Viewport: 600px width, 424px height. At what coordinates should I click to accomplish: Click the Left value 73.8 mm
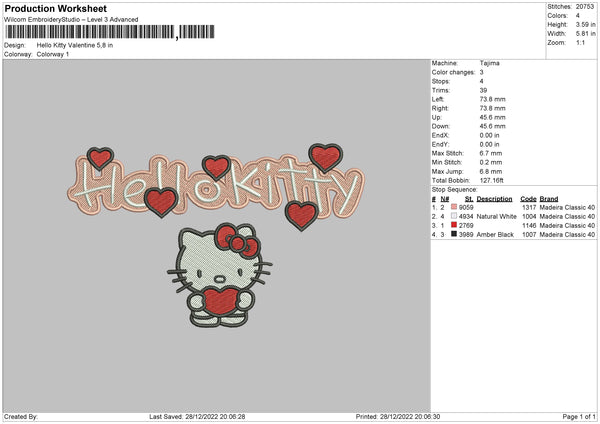click(x=492, y=99)
